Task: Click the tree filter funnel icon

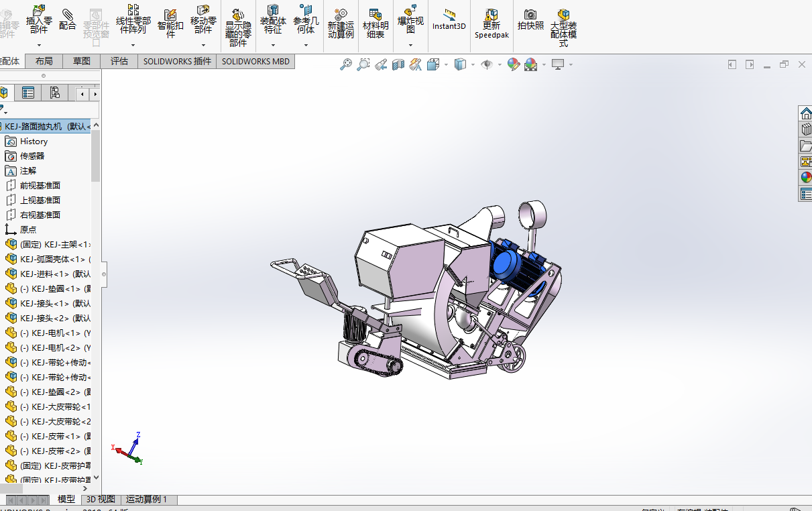Action: click(3, 110)
